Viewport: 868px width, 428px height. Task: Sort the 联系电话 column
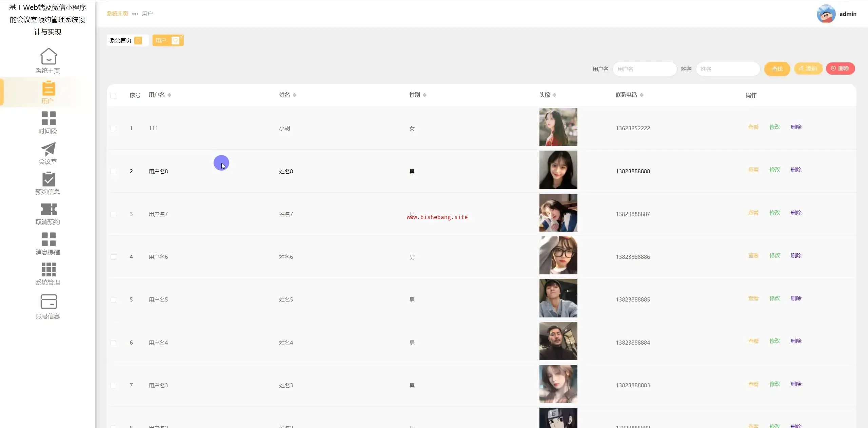coord(642,95)
